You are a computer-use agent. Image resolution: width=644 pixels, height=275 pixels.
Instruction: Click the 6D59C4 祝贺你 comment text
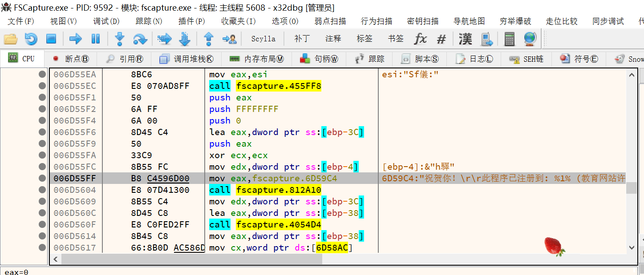point(504,178)
